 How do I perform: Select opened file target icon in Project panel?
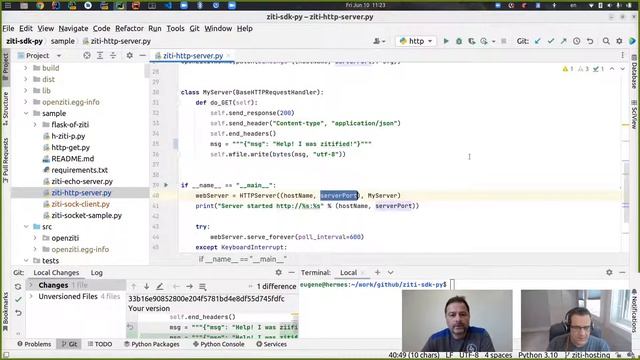tap(87, 56)
